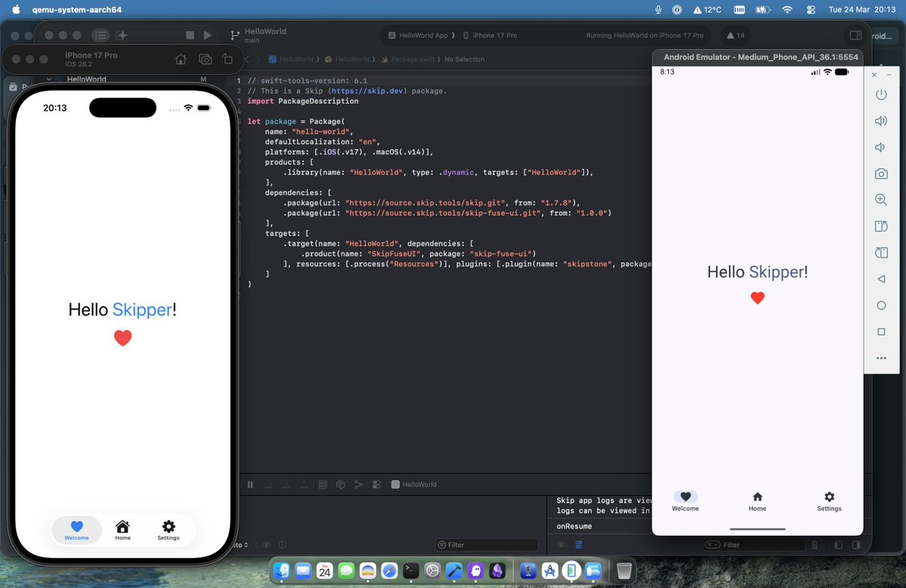The height and width of the screenshot is (588, 906).
Task: Tap the red heart in Android emulator
Action: click(x=757, y=298)
